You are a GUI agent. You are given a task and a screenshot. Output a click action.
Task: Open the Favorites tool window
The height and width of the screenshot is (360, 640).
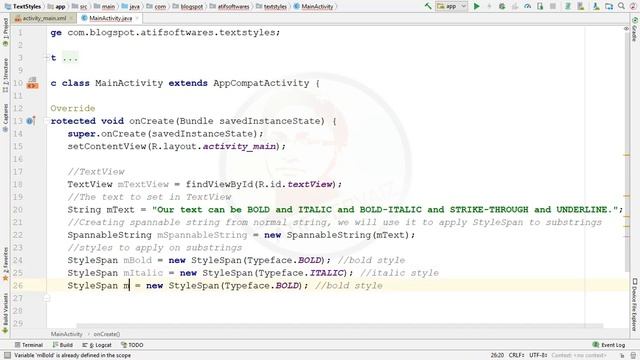click(5, 264)
